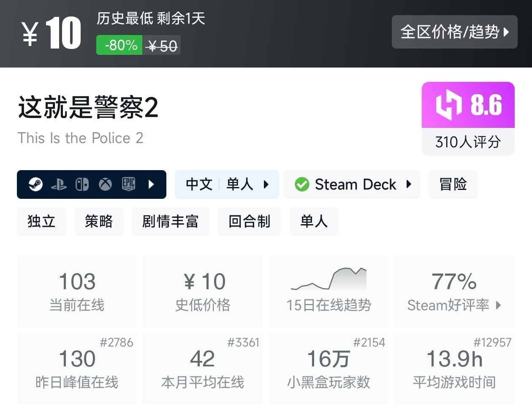Viewport: 532px width, 412px height.
Task: Open the 310人评分 rating count
Action: point(468,142)
